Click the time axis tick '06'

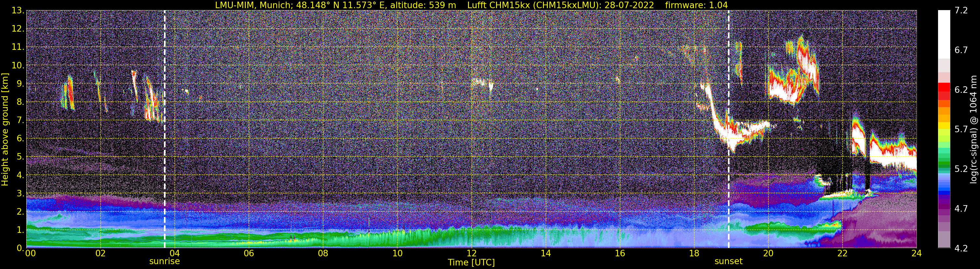248,253
